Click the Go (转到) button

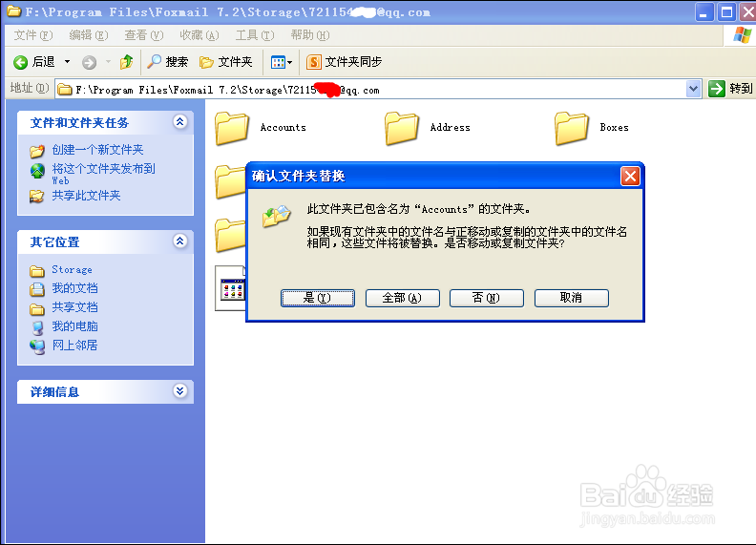click(730, 89)
